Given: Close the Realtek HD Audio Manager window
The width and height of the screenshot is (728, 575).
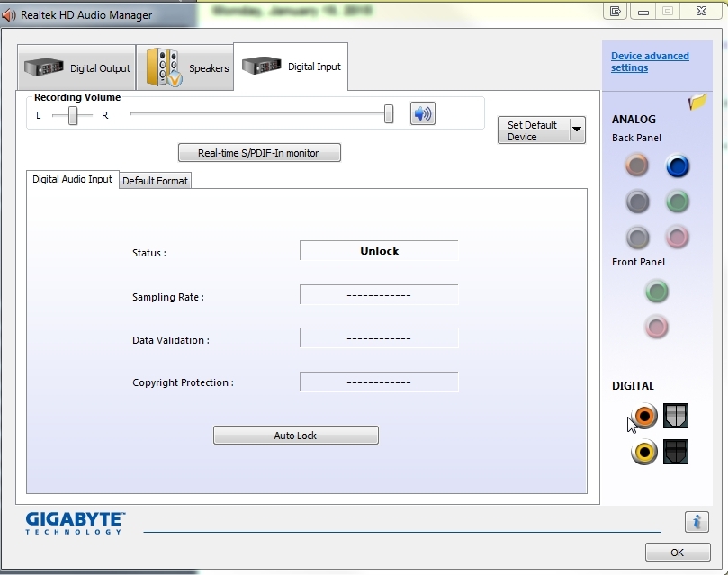Looking at the screenshot, I should pyautogui.click(x=701, y=11).
